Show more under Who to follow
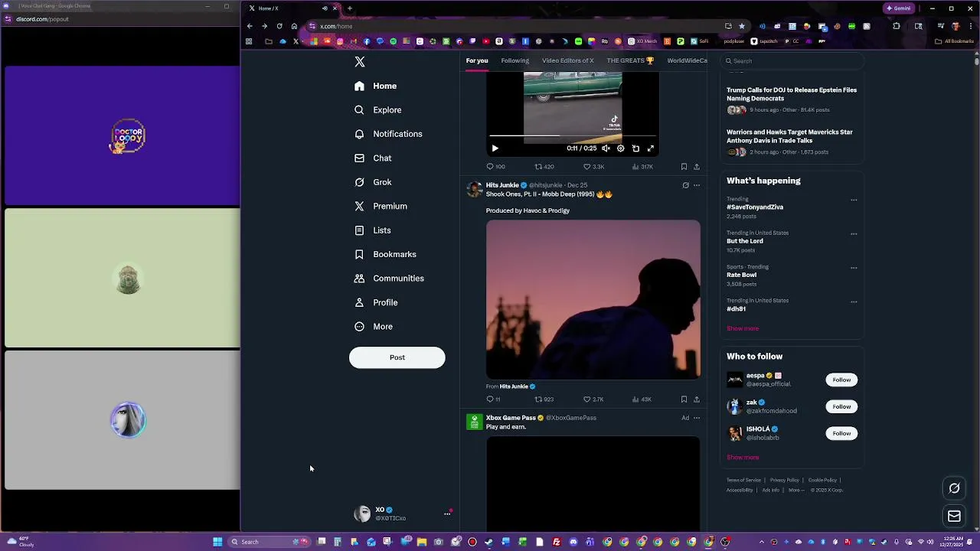 (743, 458)
